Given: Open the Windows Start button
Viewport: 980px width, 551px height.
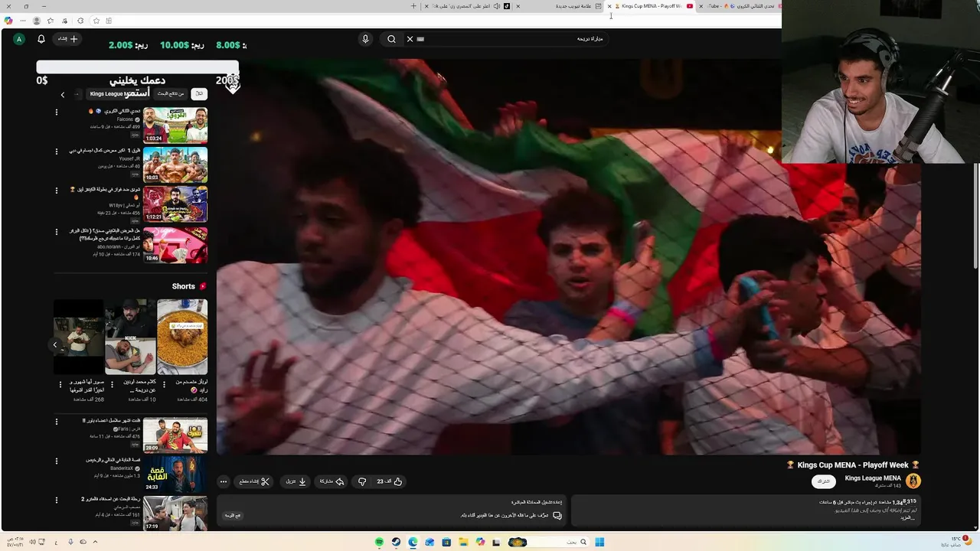Looking at the screenshot, I should coord(599,542).
